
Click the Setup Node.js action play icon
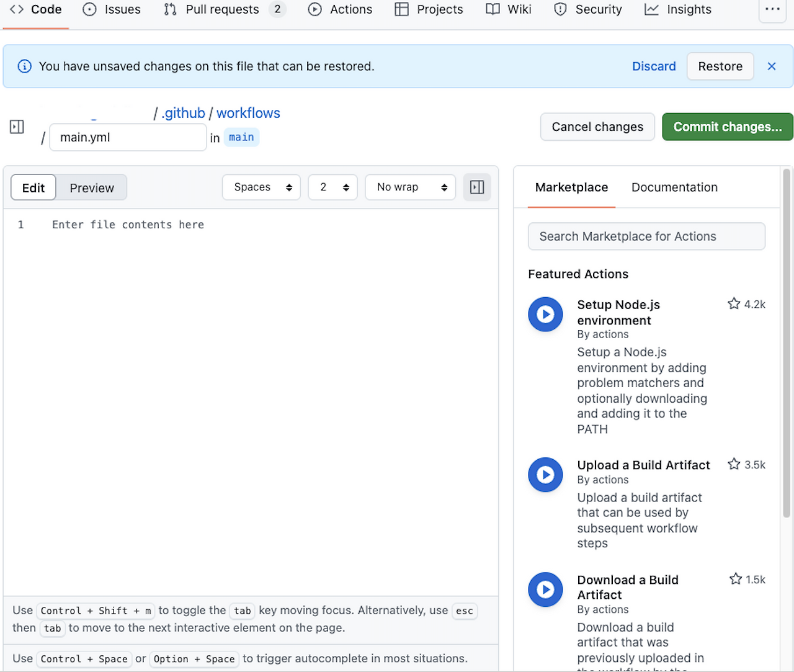pyautogui.click(x=545, y=314)
